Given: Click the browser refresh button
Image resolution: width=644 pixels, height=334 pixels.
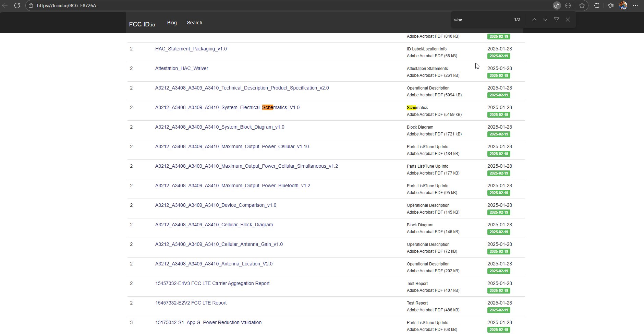Looking at the screenshot, I should point(17,5).
